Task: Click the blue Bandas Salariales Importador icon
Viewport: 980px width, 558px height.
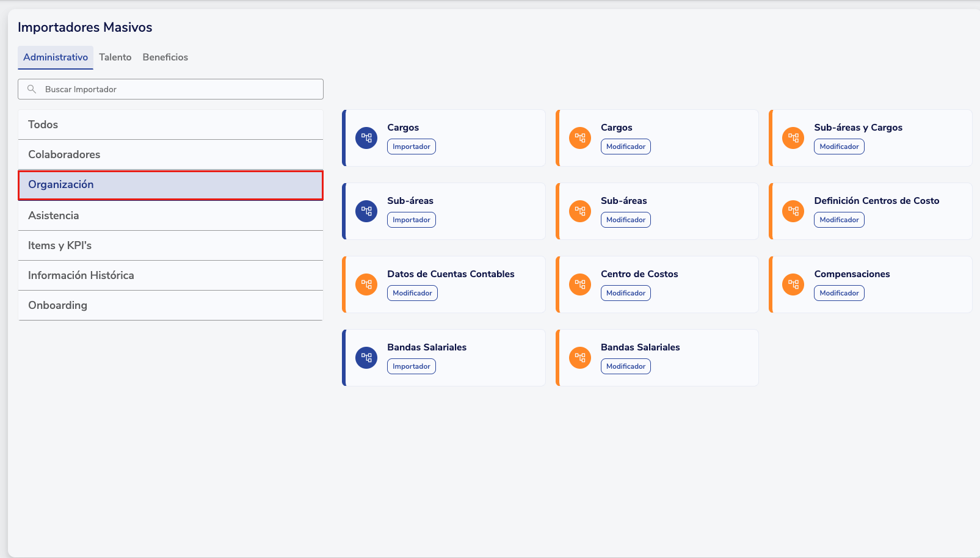Action: click(366, 358)
